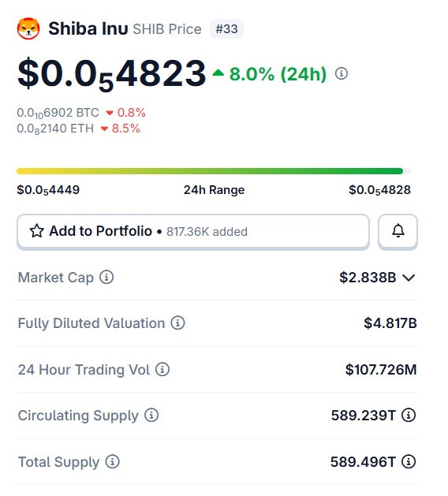Click the main price $0.0₅4823

coord(112,73)
